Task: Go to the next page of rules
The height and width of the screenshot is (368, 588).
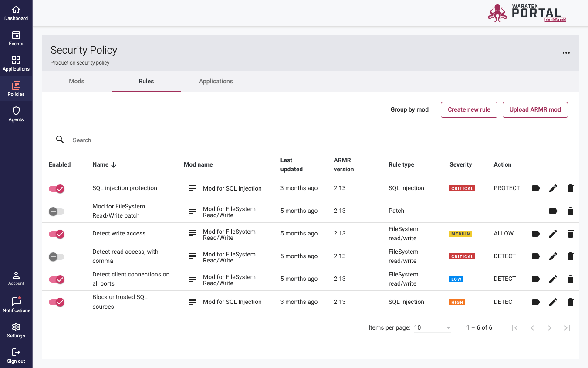Action: tap(550, 328)
